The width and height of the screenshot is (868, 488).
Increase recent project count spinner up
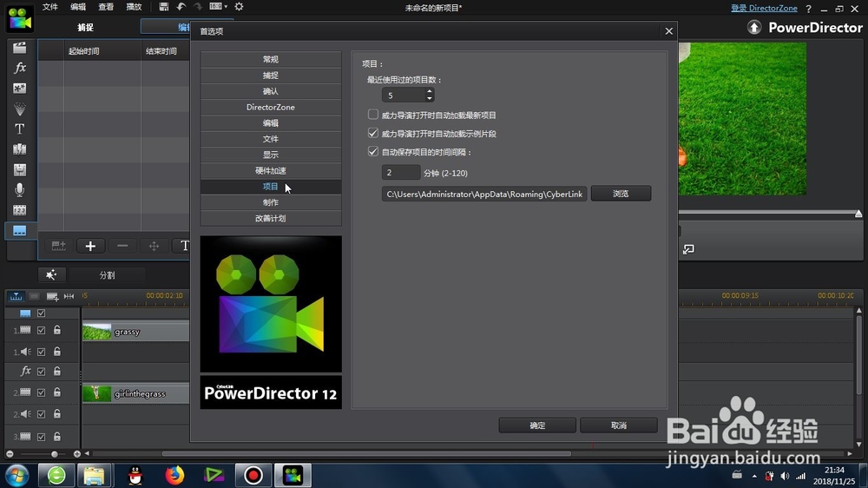click(430, 91)
